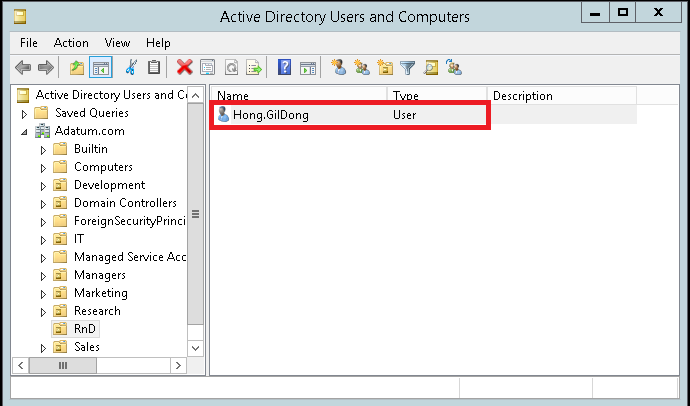Expand the Saved Queries node

pos(24,114)
